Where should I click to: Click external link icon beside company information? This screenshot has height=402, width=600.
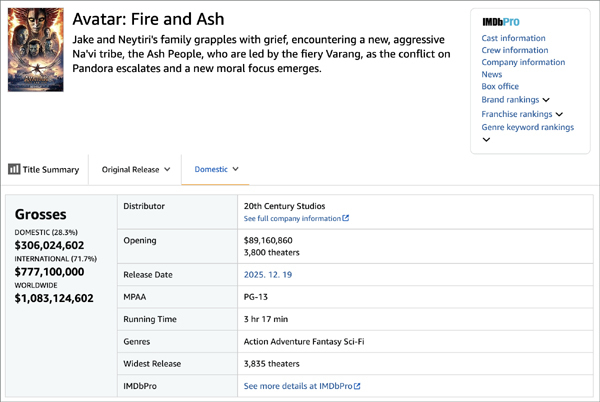(346, 218)
